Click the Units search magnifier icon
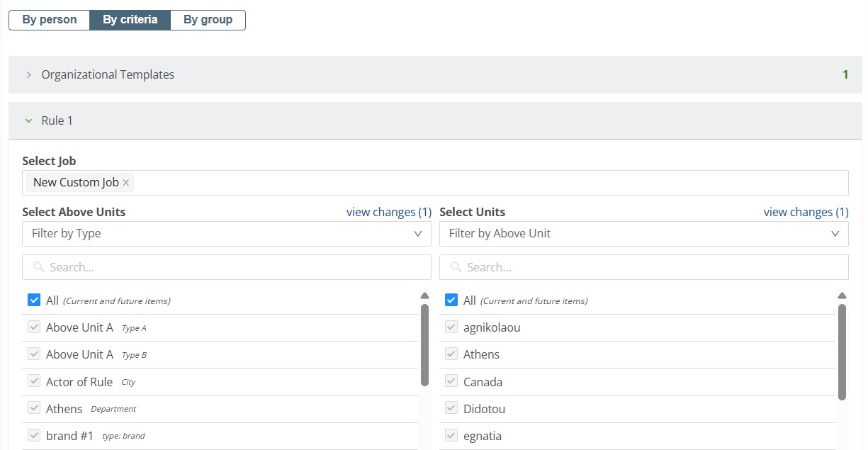868x450 pixels. (456, 267)
